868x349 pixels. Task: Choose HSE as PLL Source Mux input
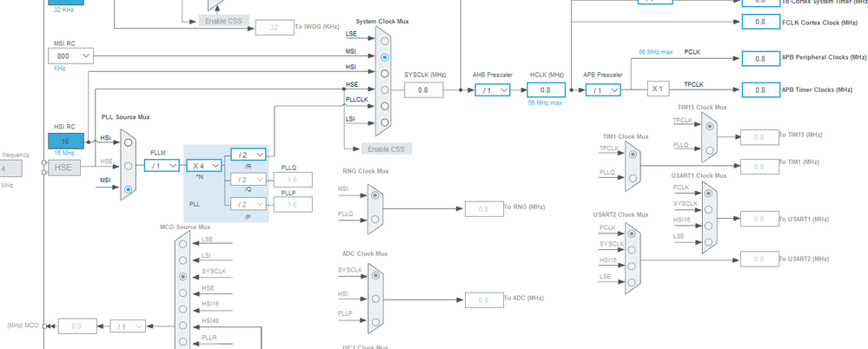tap(129, 165)
